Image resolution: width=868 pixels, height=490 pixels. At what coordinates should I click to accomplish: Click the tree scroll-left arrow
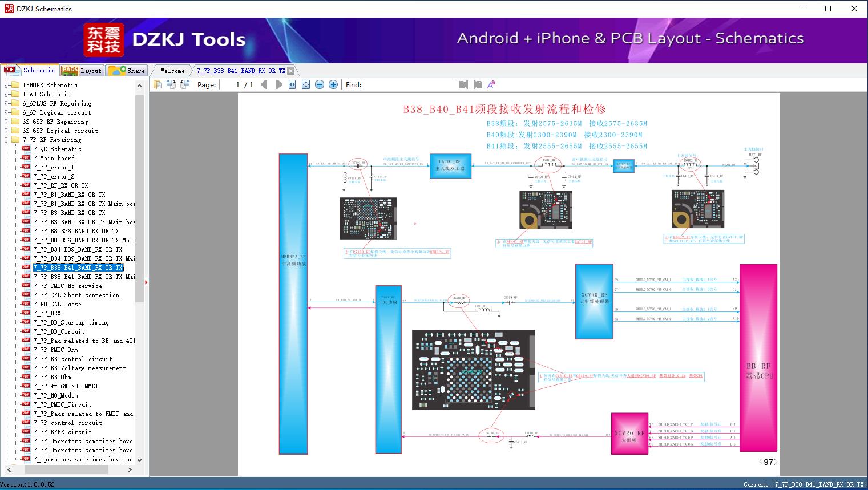pos(8,469)
